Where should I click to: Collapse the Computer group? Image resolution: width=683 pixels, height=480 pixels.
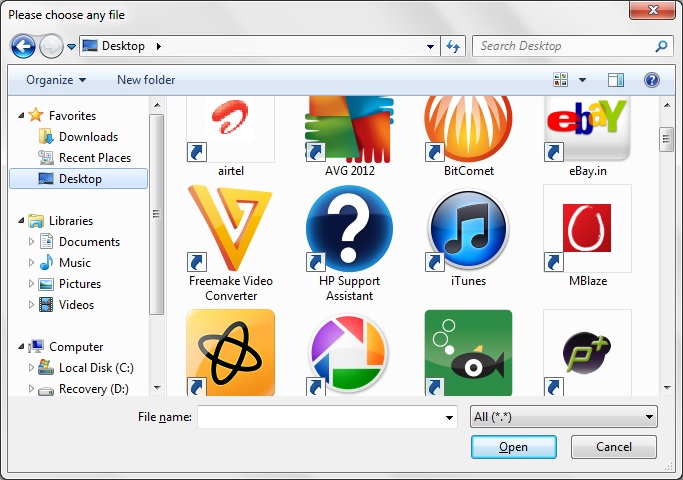click(21, 347)
